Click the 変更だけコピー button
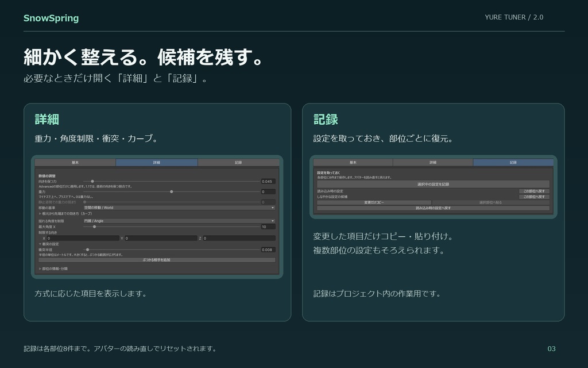Image resolution: width=588 pixels, height=368 pixels. point(374,202)
